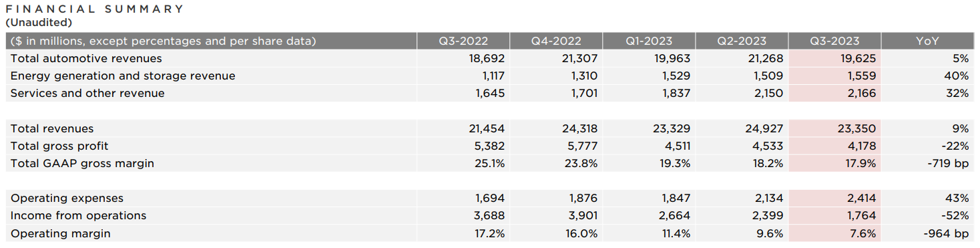Select the Total revenues row label
This screenshot has height=248, width=980.
(52, 128)
